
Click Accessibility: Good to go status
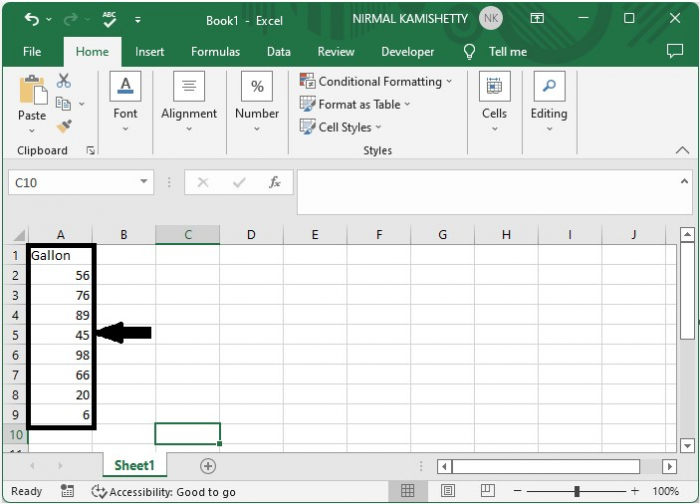click(164, 491)
